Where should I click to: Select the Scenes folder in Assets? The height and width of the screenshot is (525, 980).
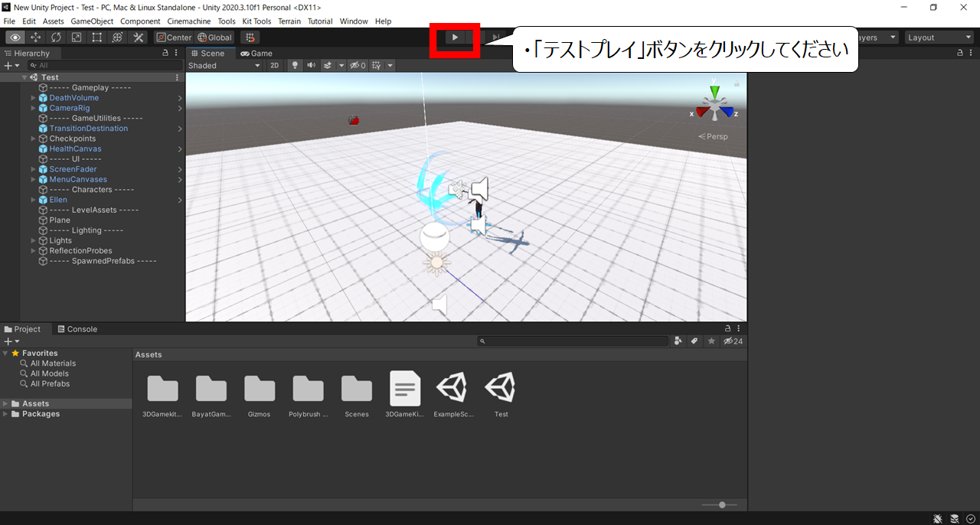point(357,396)
